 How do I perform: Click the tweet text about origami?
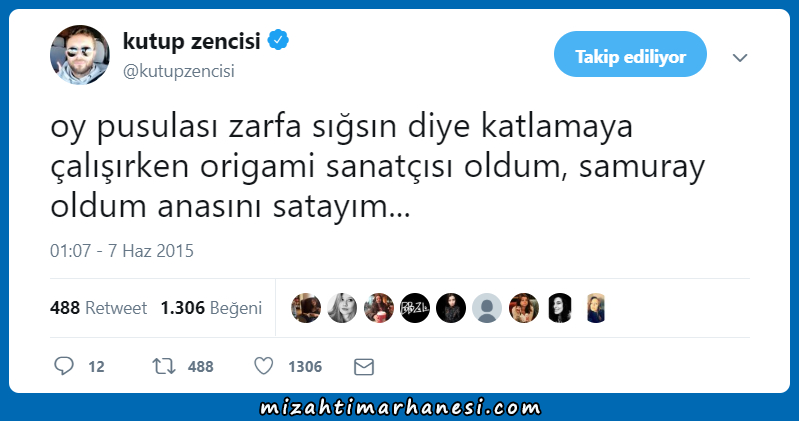(377, 167)
